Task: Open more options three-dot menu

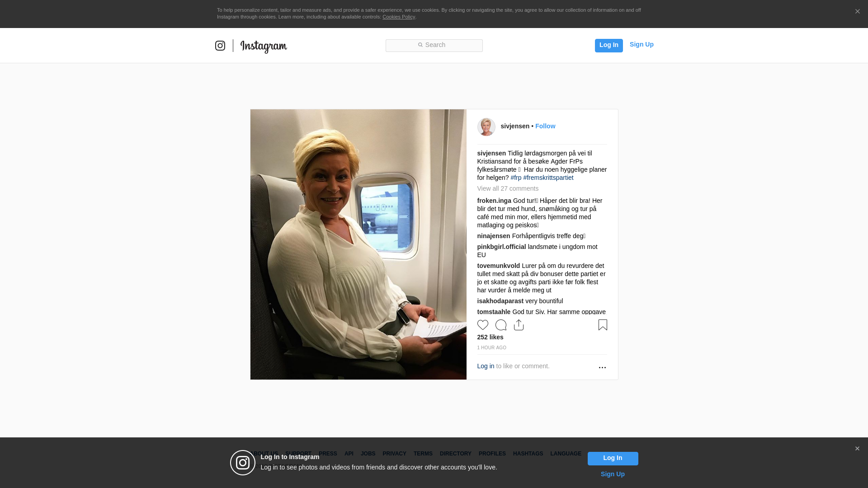Action: click(602, 367)
